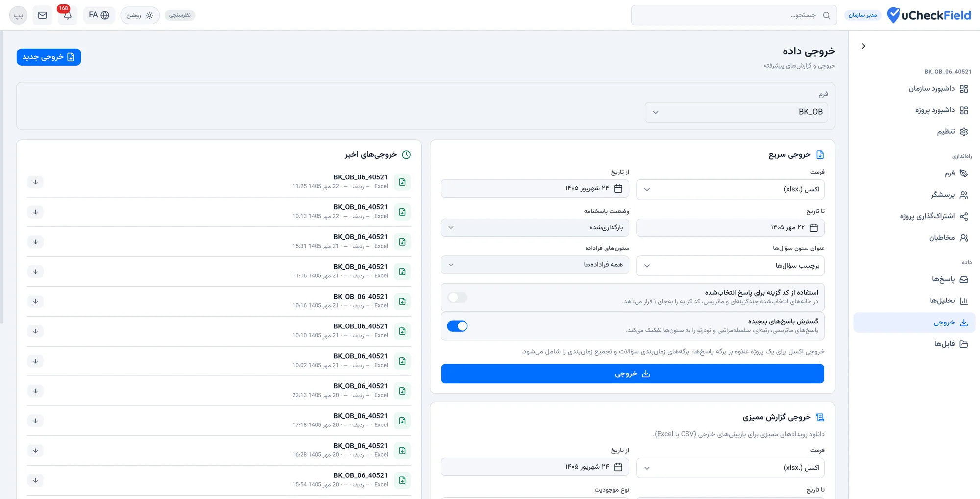
Task: Download the export dated 22 مهر 1405 10:13
Action: click(x=35, y=212)
